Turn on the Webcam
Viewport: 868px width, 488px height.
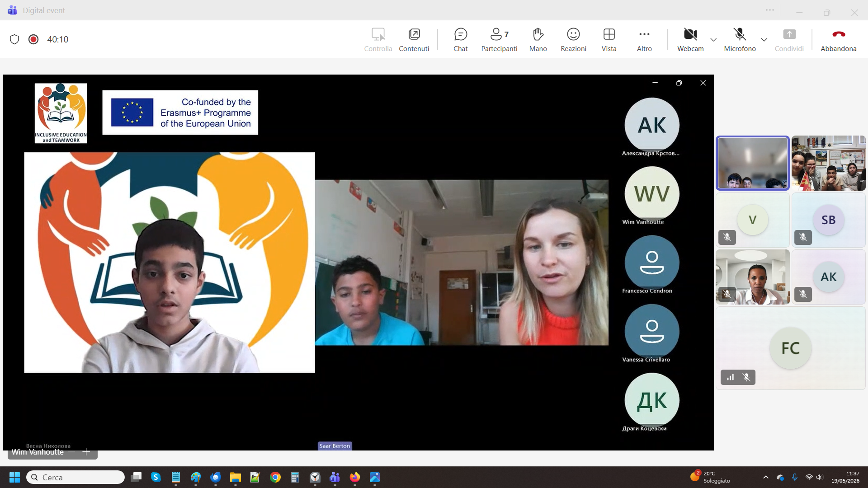tap(690, 40)
